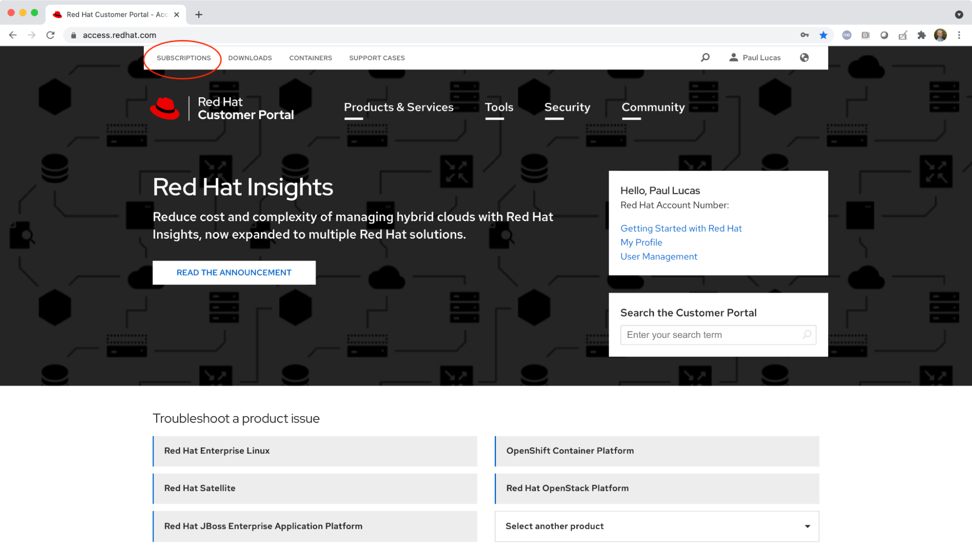Click Read the Announcement button

[x=234, y=272]
